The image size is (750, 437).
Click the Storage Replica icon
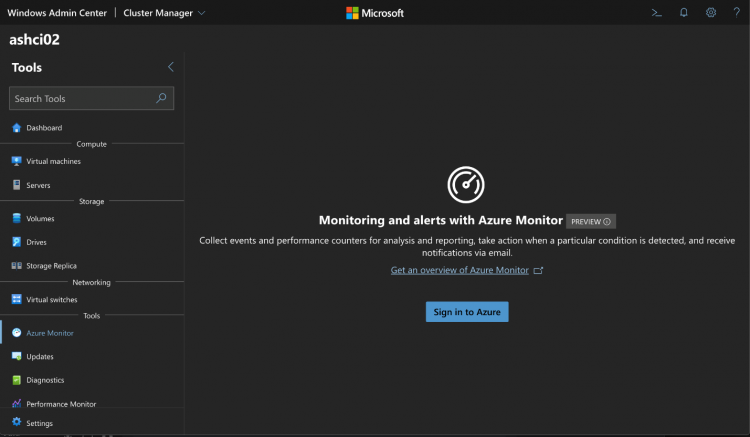(16, 266)
